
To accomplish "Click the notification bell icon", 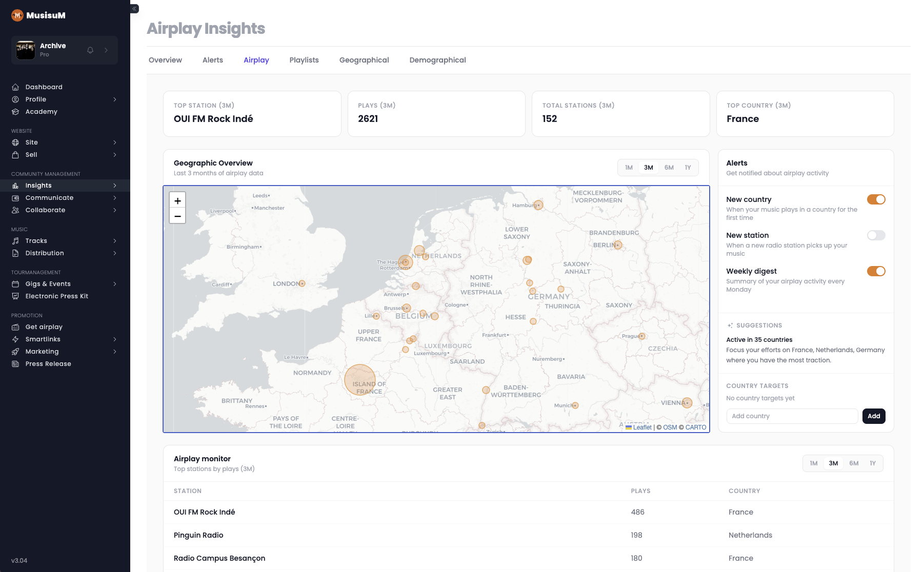I will (x=90, y=50).
